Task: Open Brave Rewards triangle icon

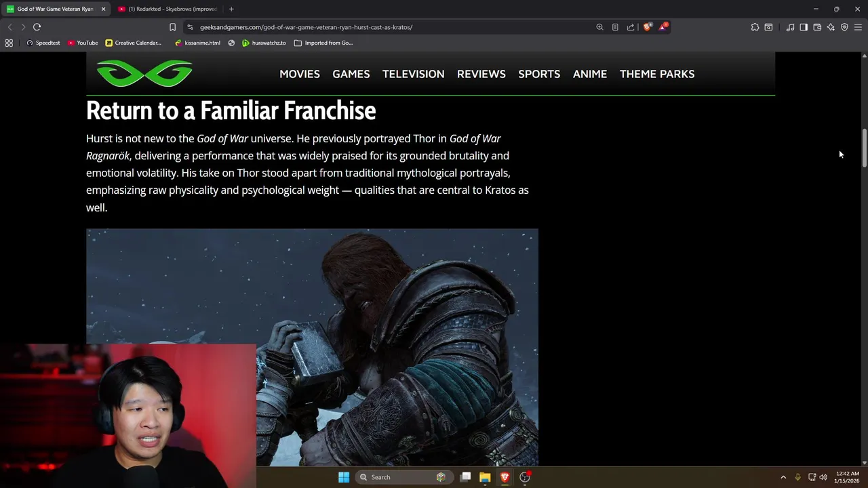Action: tap(663, 27)
